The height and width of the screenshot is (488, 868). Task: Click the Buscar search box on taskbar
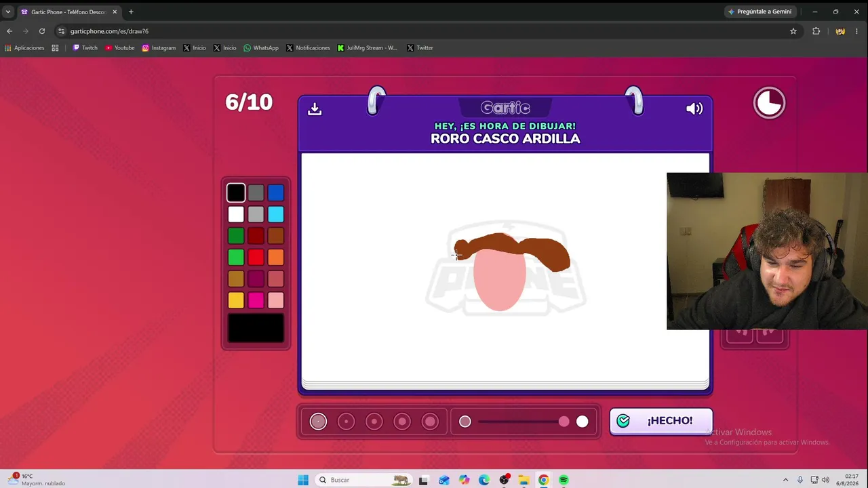(363, 480)
